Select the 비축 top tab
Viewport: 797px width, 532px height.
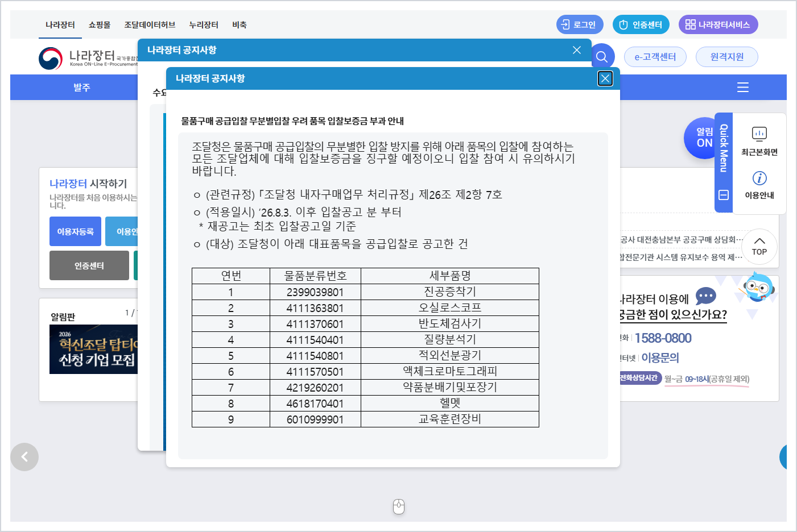click(x=239, y=25)
